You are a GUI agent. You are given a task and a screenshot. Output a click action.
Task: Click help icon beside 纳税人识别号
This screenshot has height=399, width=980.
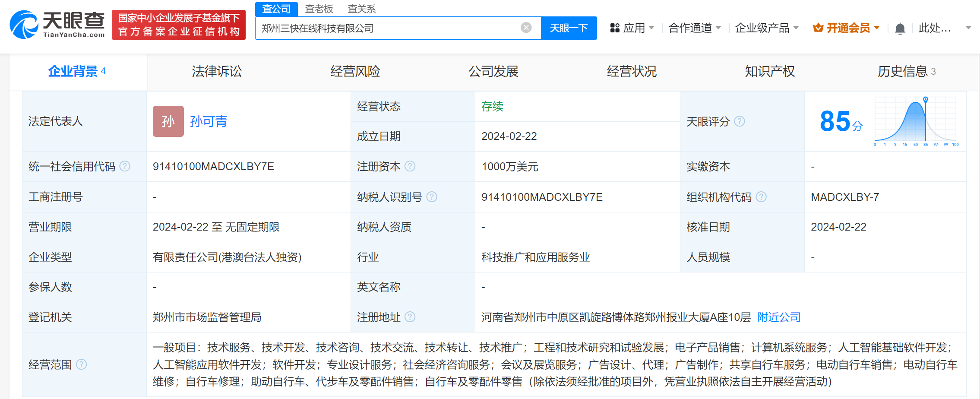coord(432,197)
